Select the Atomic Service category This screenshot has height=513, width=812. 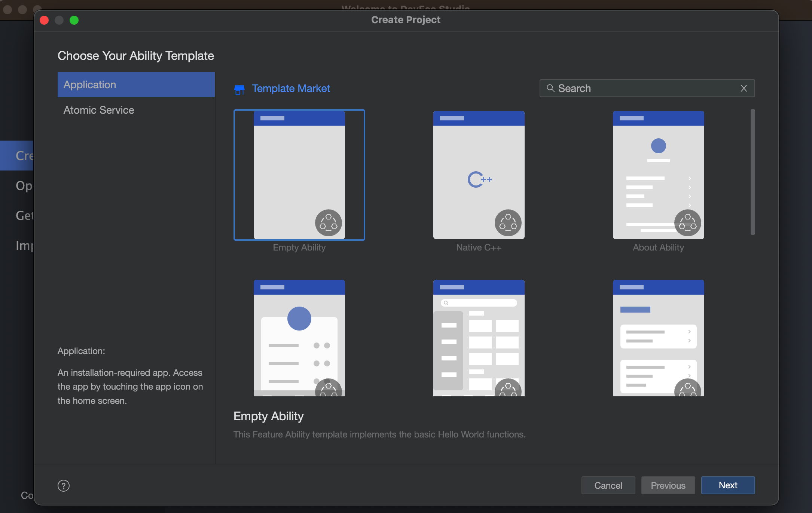136,110
